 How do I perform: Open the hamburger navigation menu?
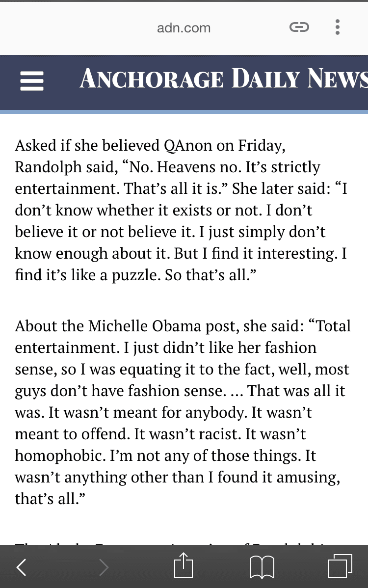click(x=31, y=81)
